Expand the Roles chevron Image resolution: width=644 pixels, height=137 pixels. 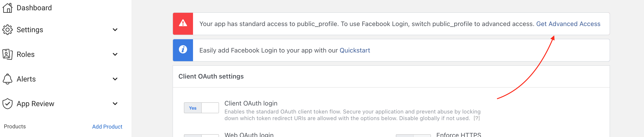115,54
